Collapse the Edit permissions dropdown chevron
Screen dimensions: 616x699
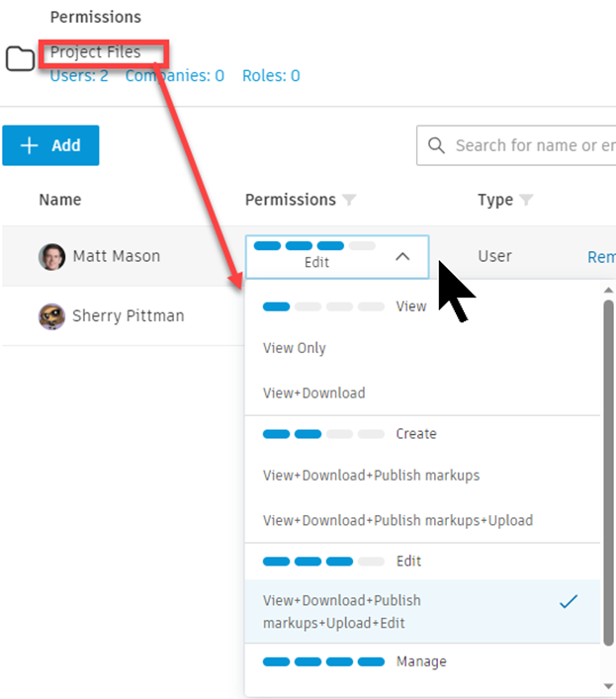point(401,257)
